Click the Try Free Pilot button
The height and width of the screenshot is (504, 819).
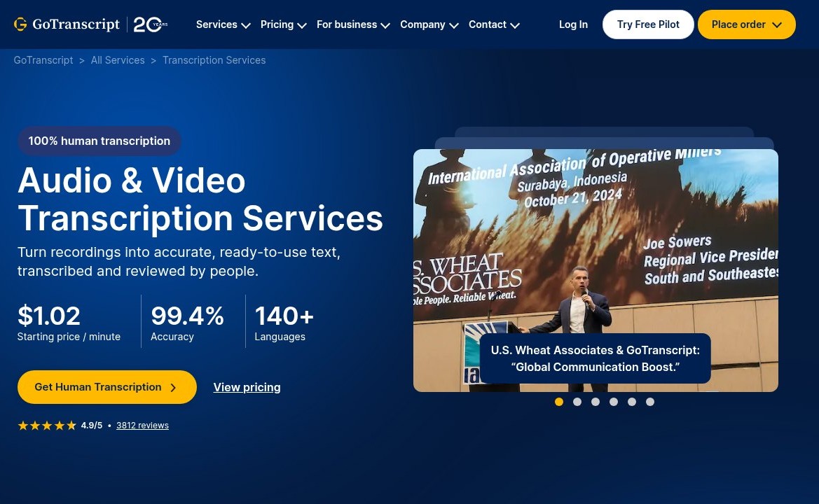coord(648,24)
